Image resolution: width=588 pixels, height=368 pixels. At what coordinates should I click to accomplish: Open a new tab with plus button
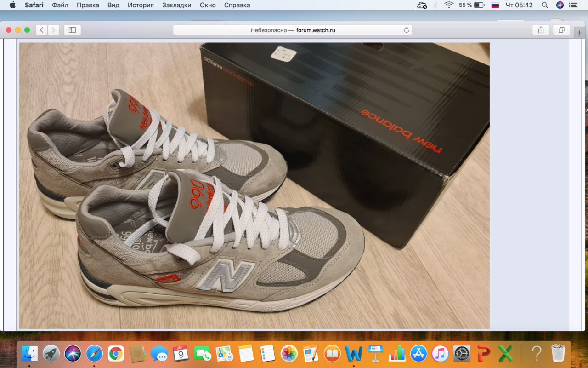pyautogui.click(x=579, y=33)
